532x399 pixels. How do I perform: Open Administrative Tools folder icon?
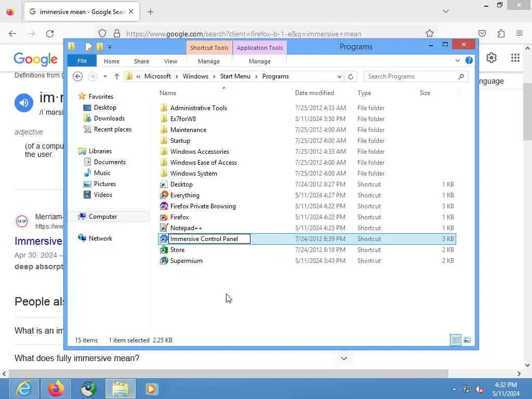[164, 108]
